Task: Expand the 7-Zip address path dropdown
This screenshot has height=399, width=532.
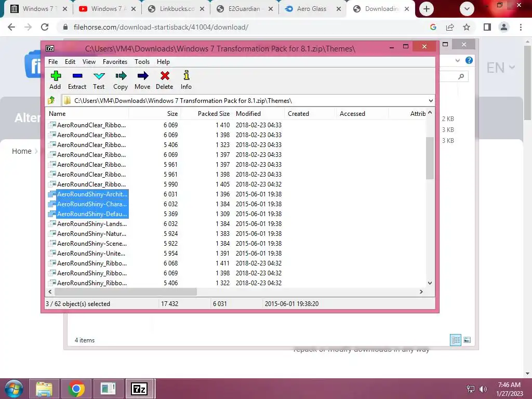Action: [x=431, y=101]
